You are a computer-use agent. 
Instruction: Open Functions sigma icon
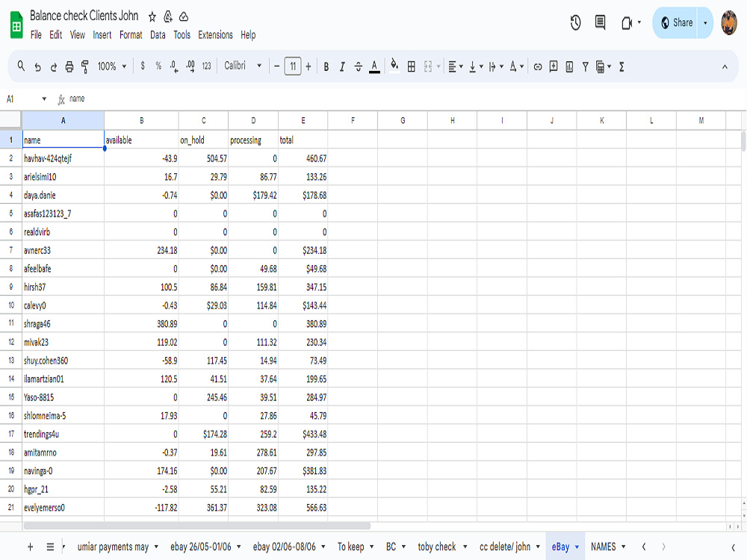(622, 66)
